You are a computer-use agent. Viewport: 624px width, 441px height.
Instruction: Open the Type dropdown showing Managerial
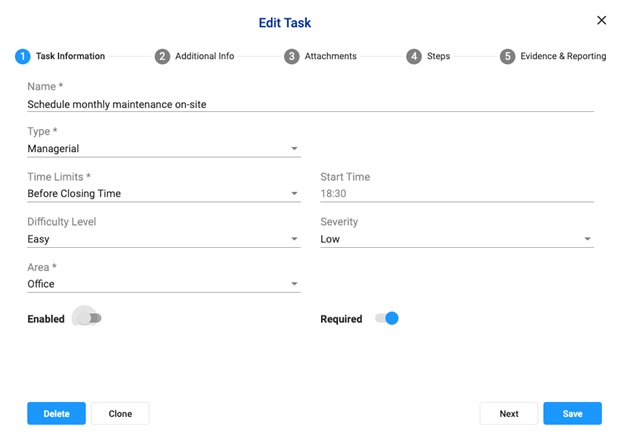coord(164,149)
